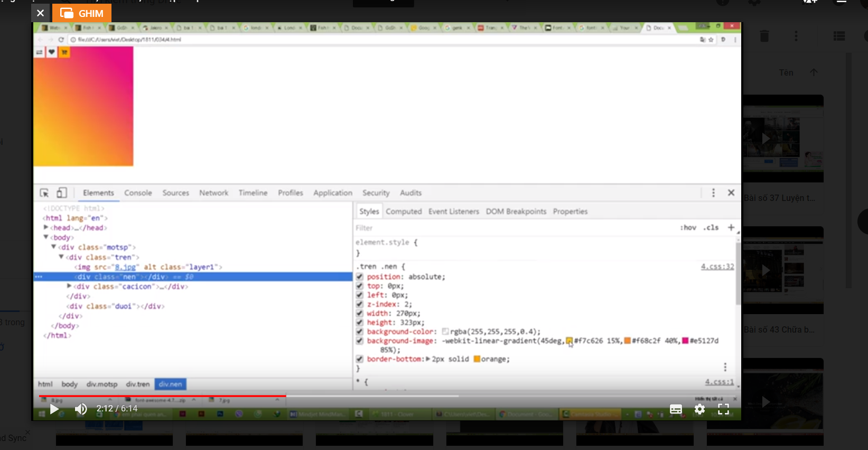Add a new style rule with plus
Viewport: 868px width, 450px height.
click(731, 227)
